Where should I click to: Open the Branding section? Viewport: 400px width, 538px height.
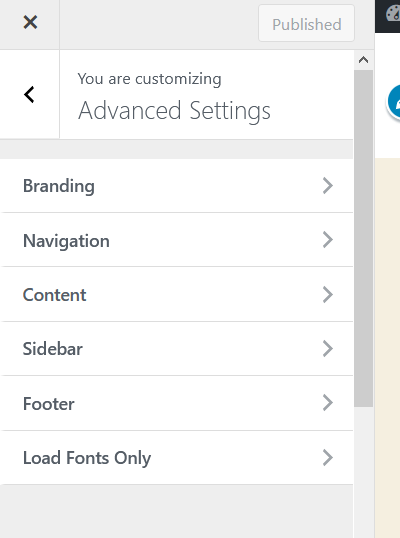point(176,186)
